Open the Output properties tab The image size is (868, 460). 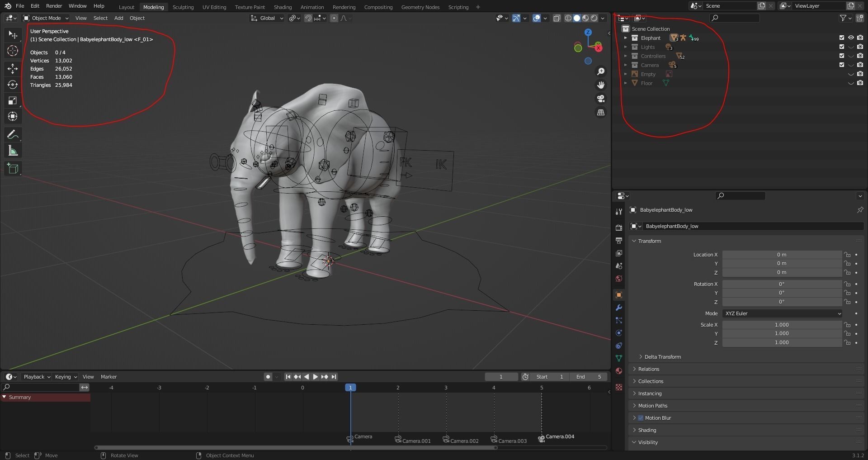click(x=619, y=240)
